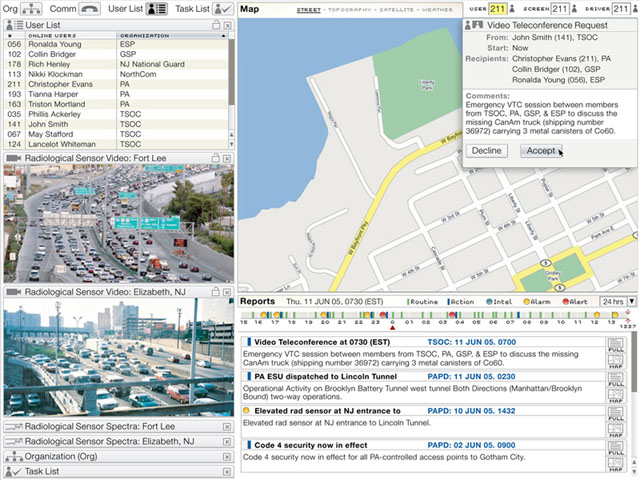Open full view of Video Teleconference report

coord(616,345)
